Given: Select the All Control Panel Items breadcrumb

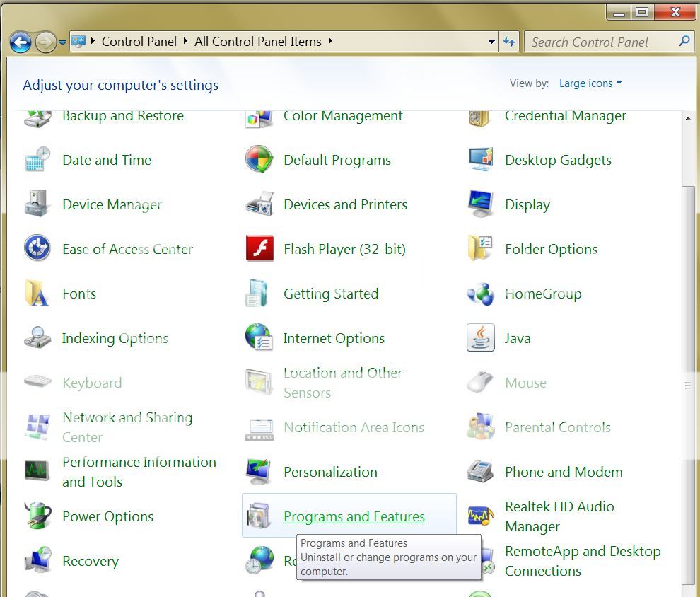Looking at the screenshot, I should pyautogui.click(x=257, y=42).
